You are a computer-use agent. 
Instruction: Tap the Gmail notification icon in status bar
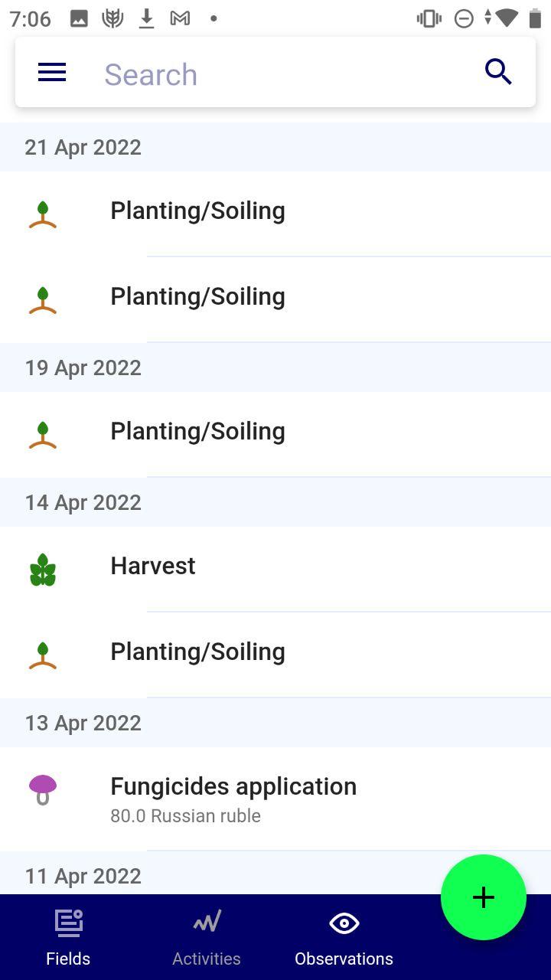click(x=180, y=18)
